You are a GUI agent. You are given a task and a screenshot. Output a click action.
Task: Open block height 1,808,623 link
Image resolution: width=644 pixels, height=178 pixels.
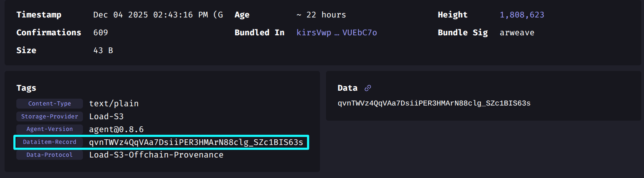522,15
